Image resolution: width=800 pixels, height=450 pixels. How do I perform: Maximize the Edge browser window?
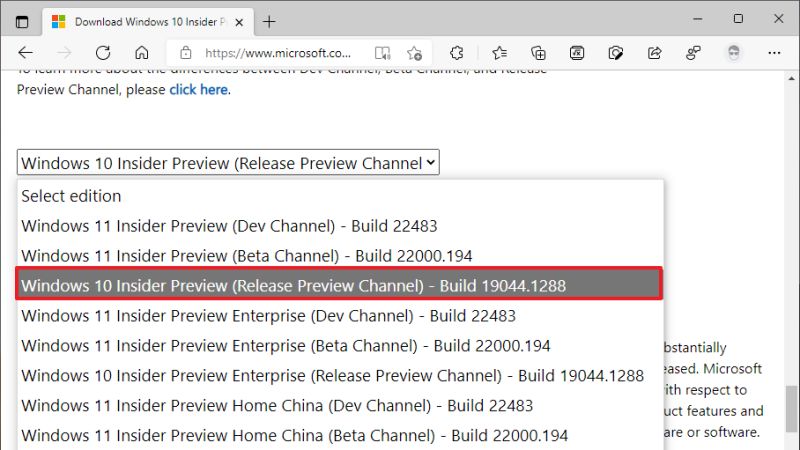pyautogui.click(x=738, y=19)
